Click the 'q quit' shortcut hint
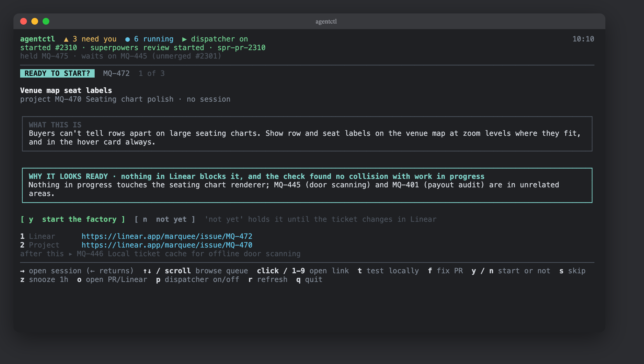Image resolution: width=644 pixels, height=364 pixels. coord(309,279)
